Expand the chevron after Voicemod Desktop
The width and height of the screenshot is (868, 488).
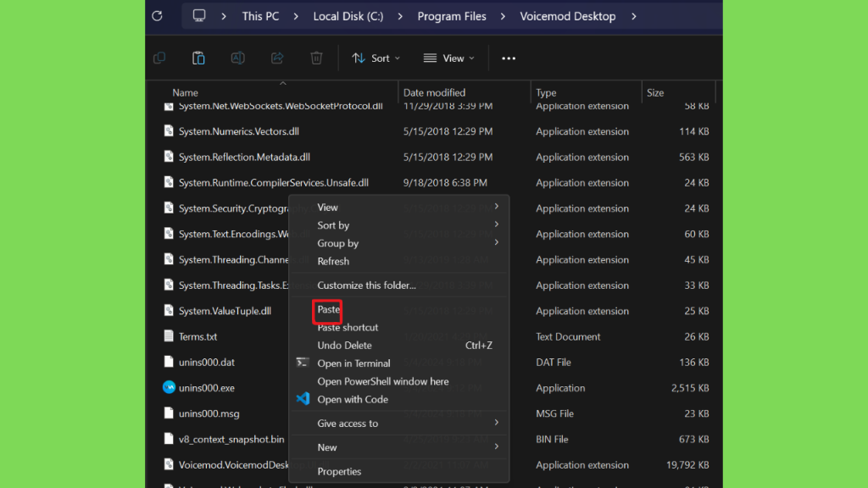(x=634, y=17)
